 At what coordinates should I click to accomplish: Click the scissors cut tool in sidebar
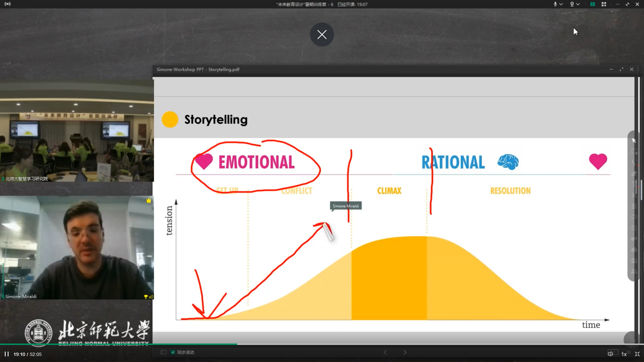pyautogui.click(x=634, y=195)
